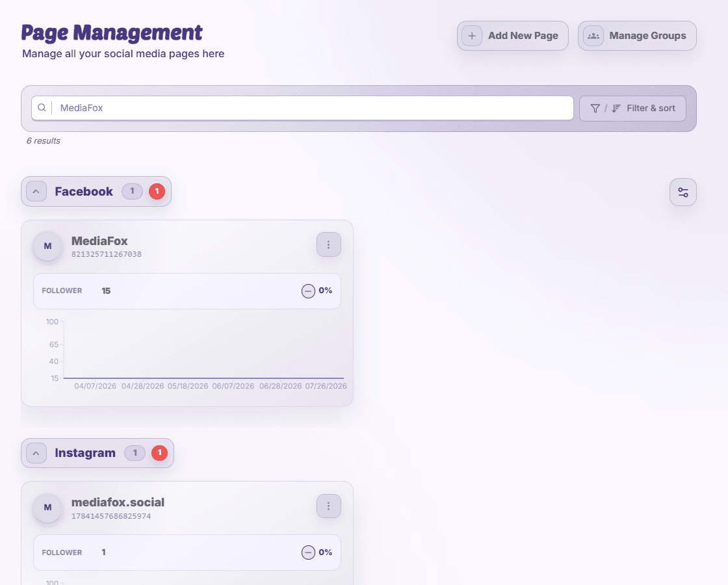Click the MediaFox follower chart line
This screenshot has height=585, width=728.
pos(204,378)
